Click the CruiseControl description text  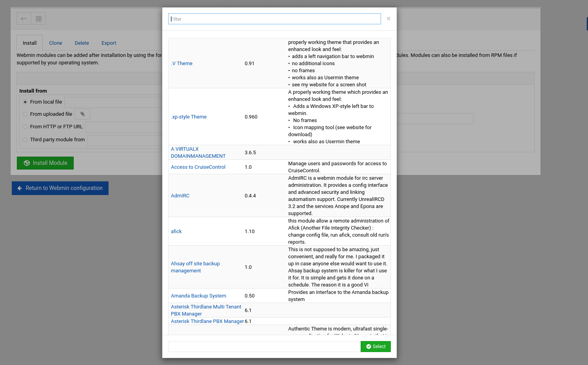(338, 167)
